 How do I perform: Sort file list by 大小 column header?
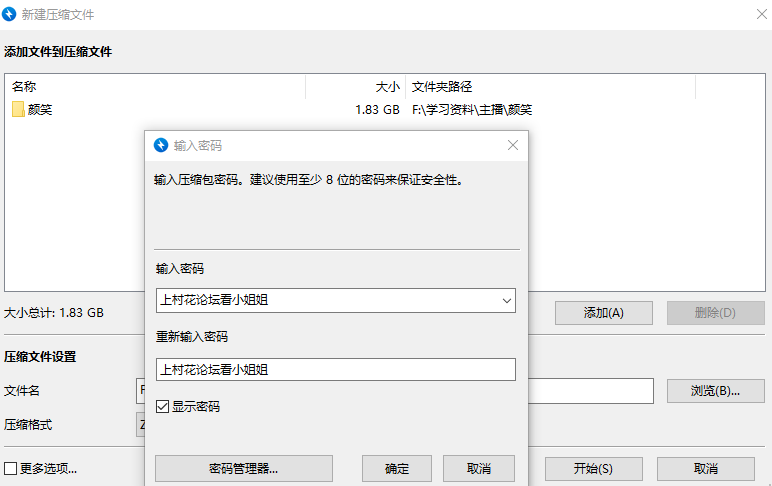pyautogui.click(x=387, y=87)
